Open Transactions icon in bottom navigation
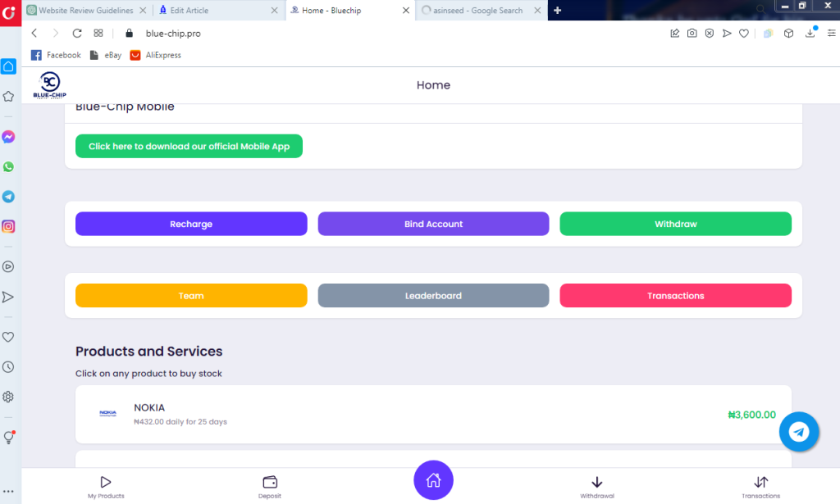The height and width of the screenshot is (504, 840). coord(760,486)
